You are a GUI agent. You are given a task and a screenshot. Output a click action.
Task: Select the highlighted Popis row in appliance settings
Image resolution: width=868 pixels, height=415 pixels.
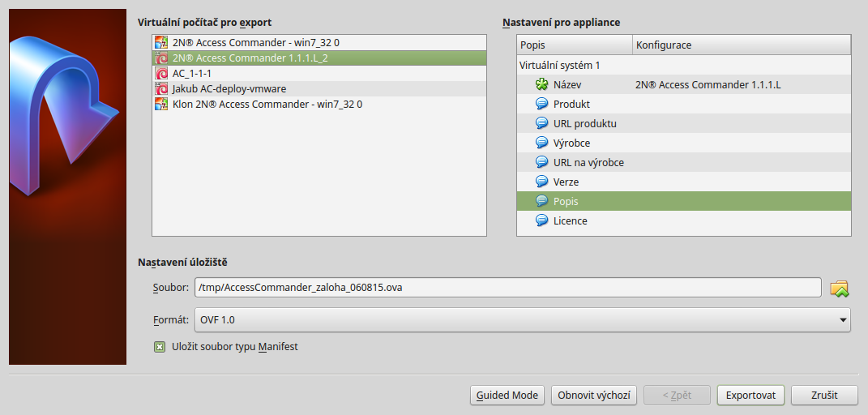[x=684, y=201]
